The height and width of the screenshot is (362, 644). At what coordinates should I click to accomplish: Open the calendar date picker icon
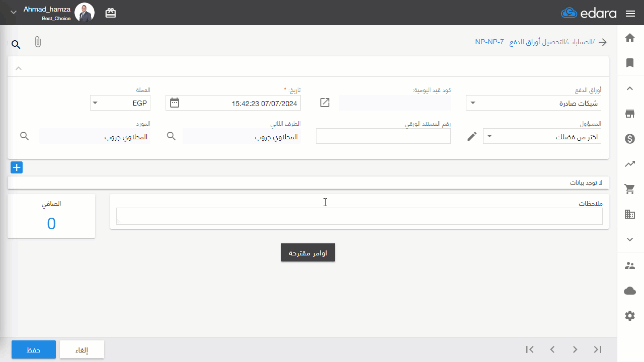pyautogui.click(x=175, y=103)
